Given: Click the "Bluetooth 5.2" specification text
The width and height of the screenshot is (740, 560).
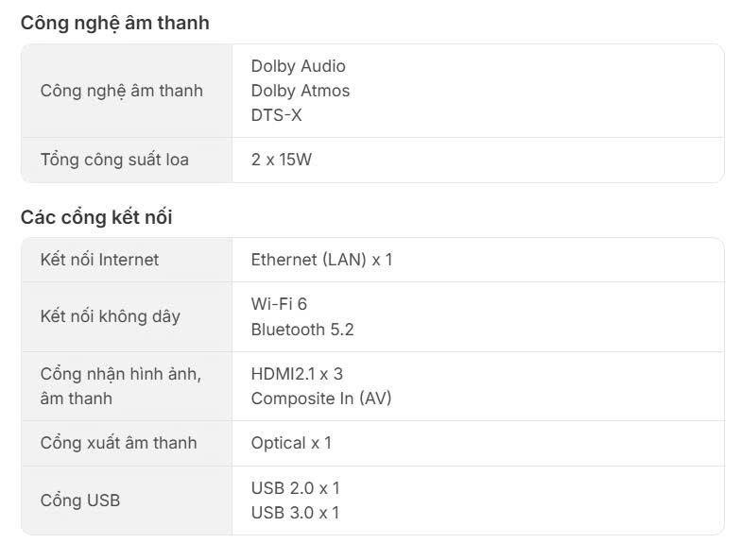Looking at the screenshot, I should click(302, 329).
